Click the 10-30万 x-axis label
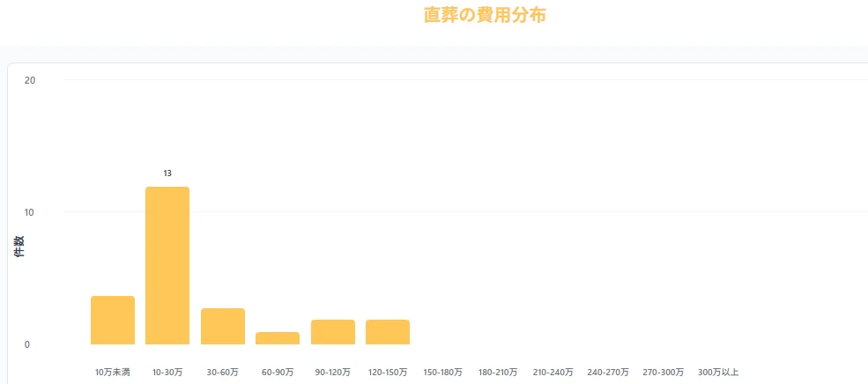 pyautogui.click(x=167, y=372)
